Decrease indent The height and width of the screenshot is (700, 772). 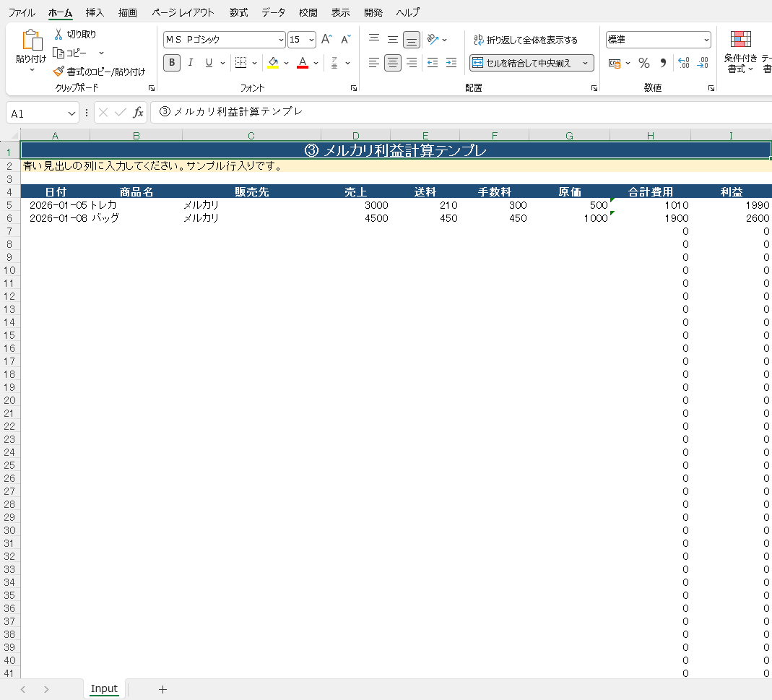pos(433,63)
